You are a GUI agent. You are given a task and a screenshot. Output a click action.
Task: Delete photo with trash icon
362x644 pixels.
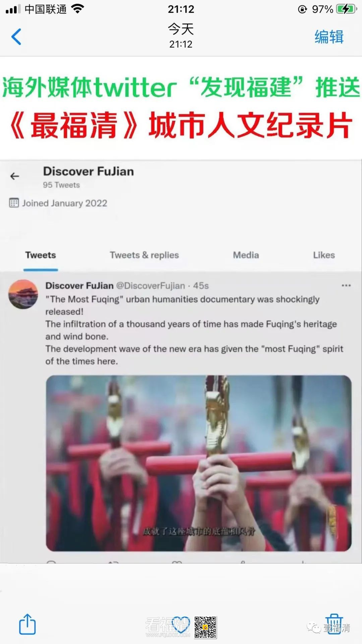334,624
